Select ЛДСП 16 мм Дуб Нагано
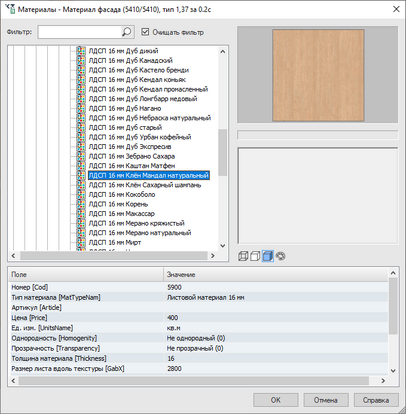 [x=125, y=108]
